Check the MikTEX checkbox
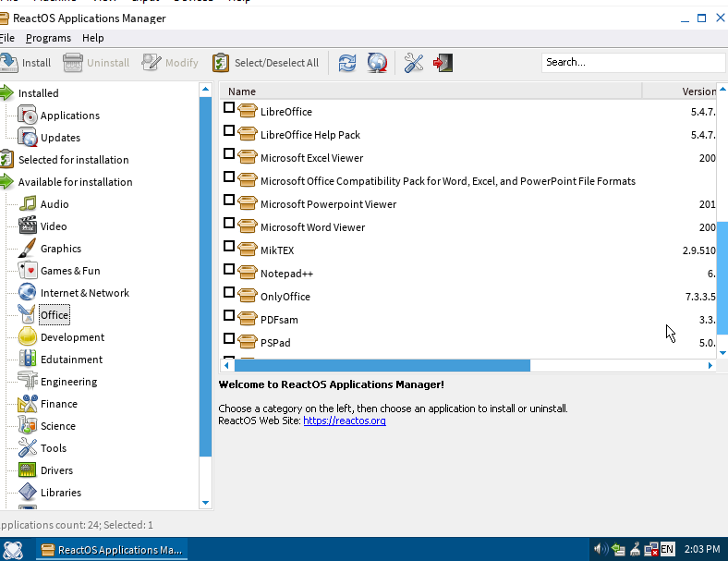Image resolution: width=728 pixels, height=561 pixels. coord(229,246)
